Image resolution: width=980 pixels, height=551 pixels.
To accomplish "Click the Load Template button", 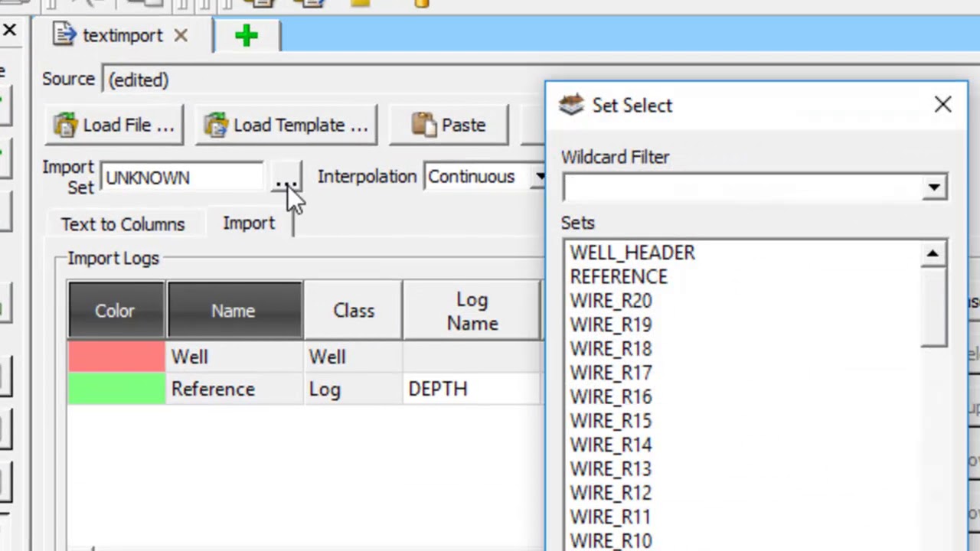I will [286, 125].
